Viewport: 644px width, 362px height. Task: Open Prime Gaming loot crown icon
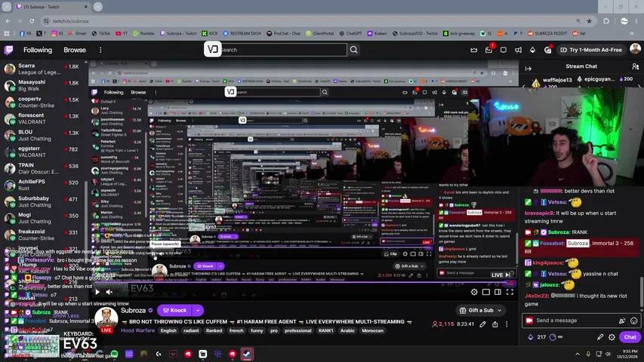click(474, 50)
